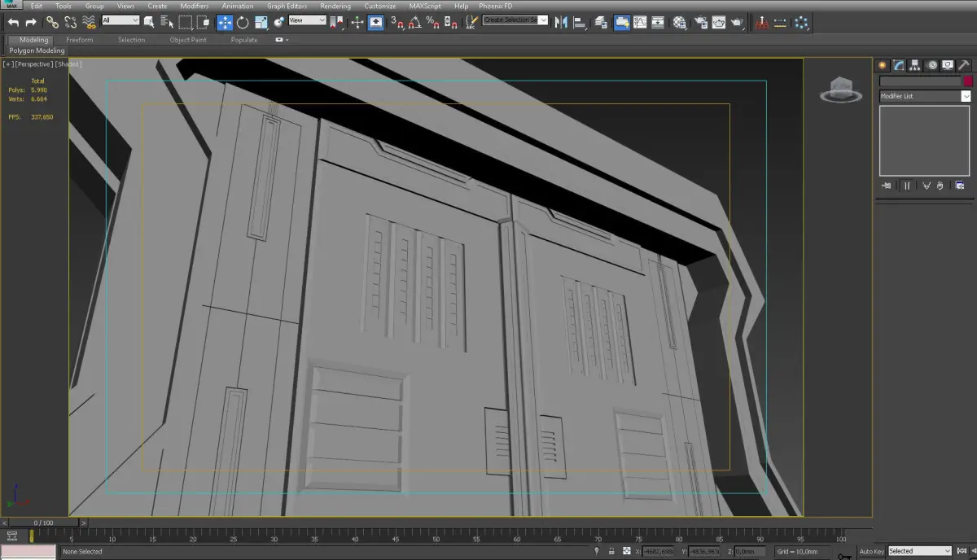Viewport: 977px width, 560px height.
Task: Click the Bind to Space Warp icon
Action: pos(89,22)
